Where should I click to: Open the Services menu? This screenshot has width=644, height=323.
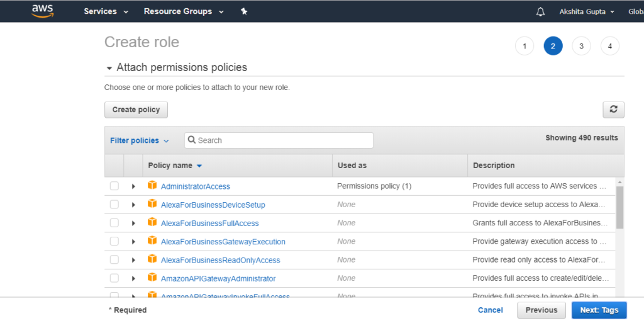[x=106, y=11]
